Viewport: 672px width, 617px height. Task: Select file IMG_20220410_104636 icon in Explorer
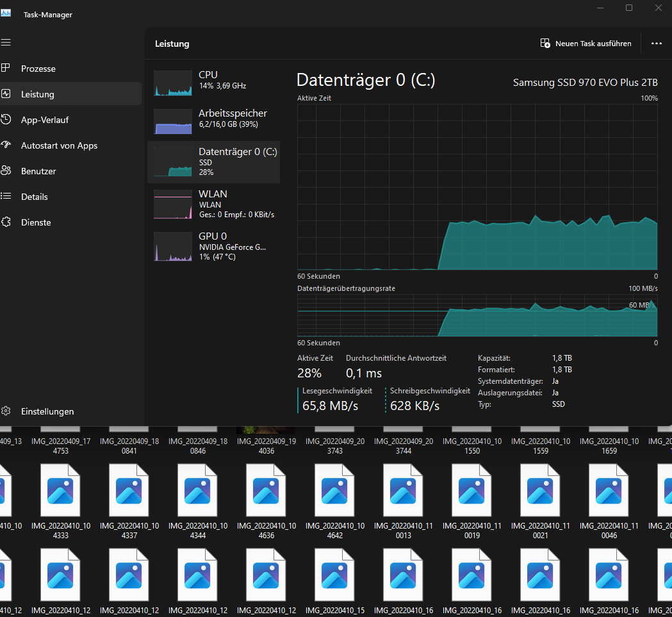click(x=266, y=490)
